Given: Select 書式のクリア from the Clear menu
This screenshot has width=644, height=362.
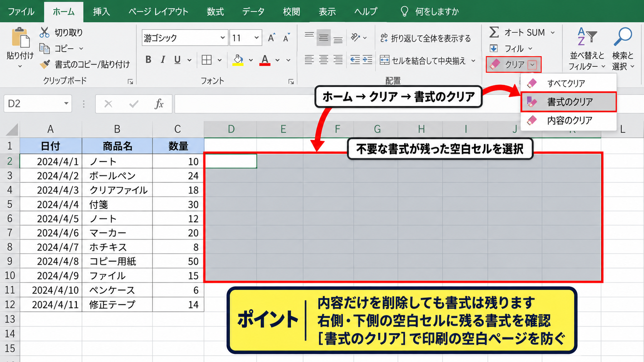Looking at the screenshot, I should (569, 102).
